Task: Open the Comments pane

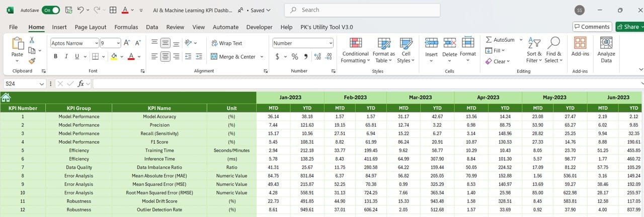Action: tap(592, 27)
